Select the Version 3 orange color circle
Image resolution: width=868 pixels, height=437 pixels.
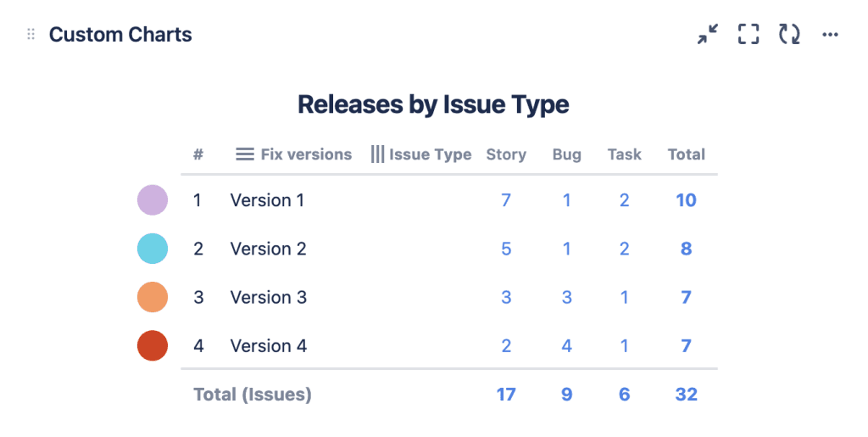tap(153, 297)
